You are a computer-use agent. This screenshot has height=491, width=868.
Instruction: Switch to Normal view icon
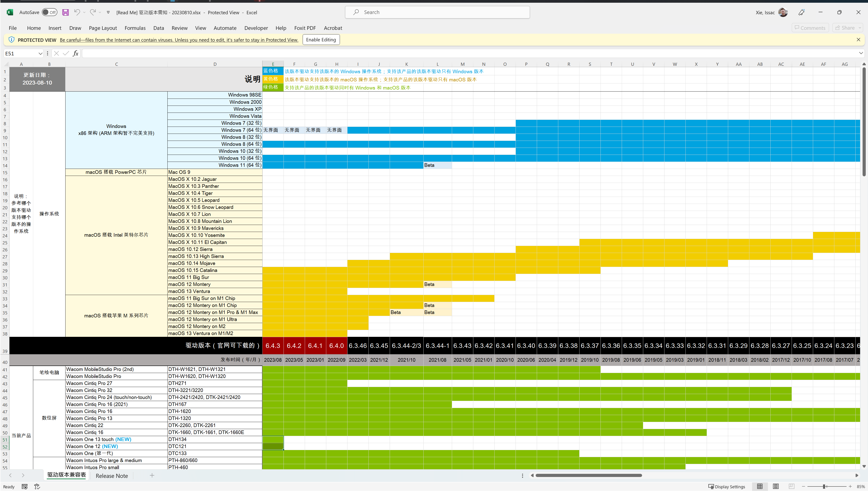point(760,486)
